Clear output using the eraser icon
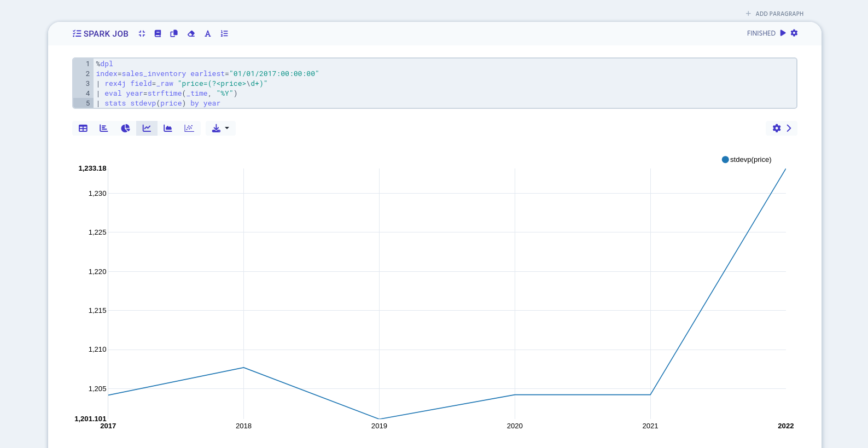Viewport: 868px width, 448px height. (191, 33)
